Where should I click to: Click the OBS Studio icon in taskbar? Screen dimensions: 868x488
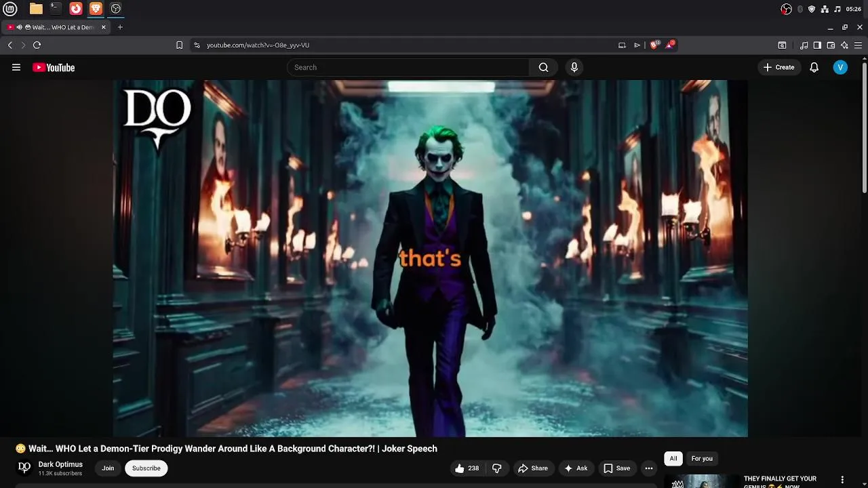click(116, 9)
